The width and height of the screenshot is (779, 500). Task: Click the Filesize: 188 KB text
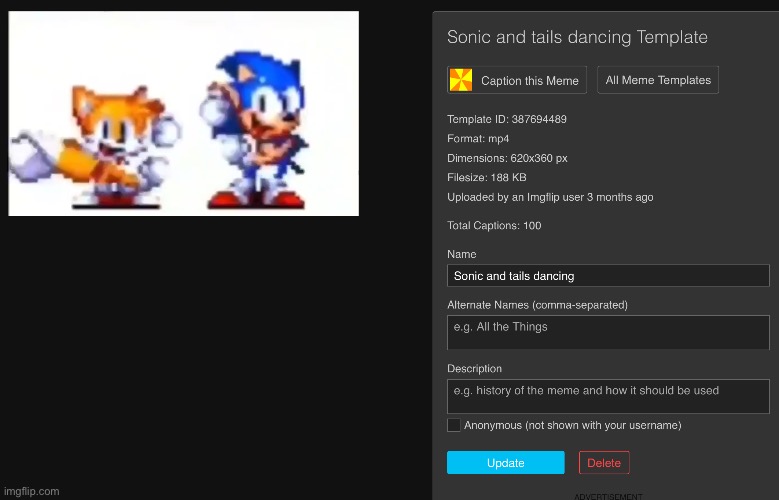pyautogui.click(x=486, y=177)
